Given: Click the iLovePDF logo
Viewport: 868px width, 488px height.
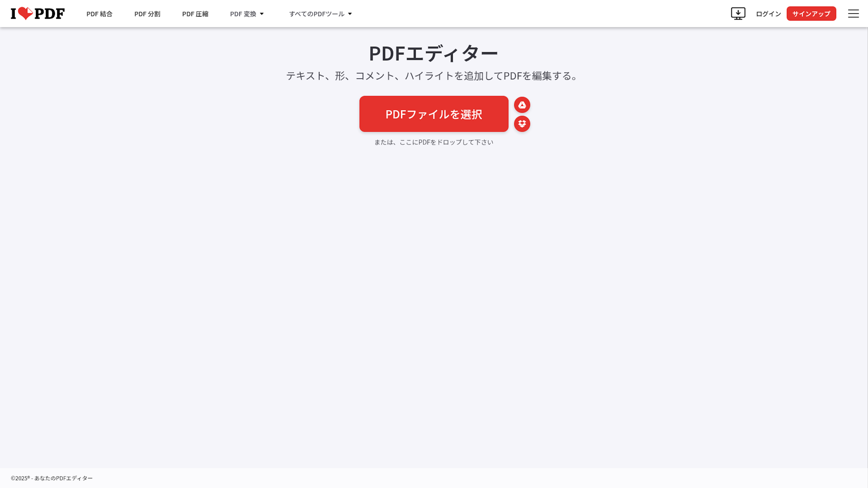Looking at the screenshot, I should coord(37,14).
